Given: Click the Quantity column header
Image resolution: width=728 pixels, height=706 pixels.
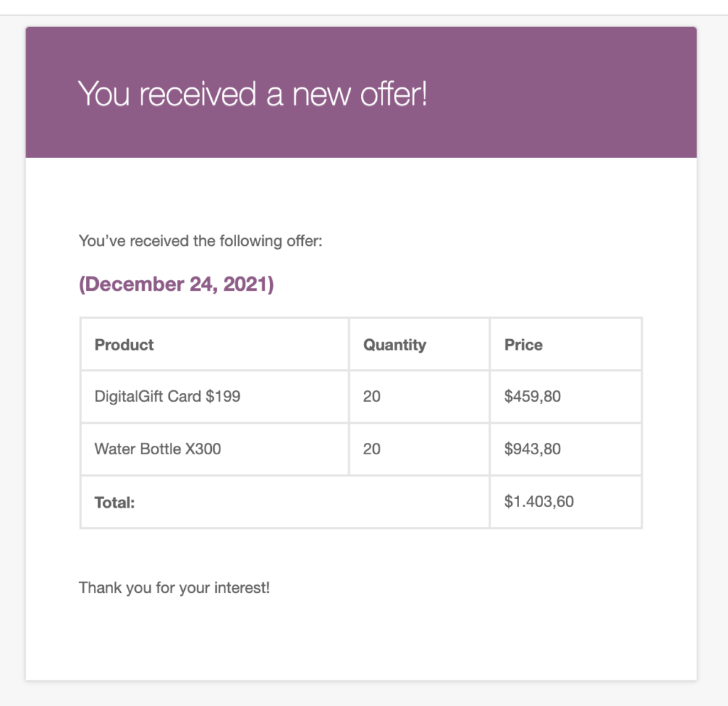Looking at the screenshot, I should [395, 345].
